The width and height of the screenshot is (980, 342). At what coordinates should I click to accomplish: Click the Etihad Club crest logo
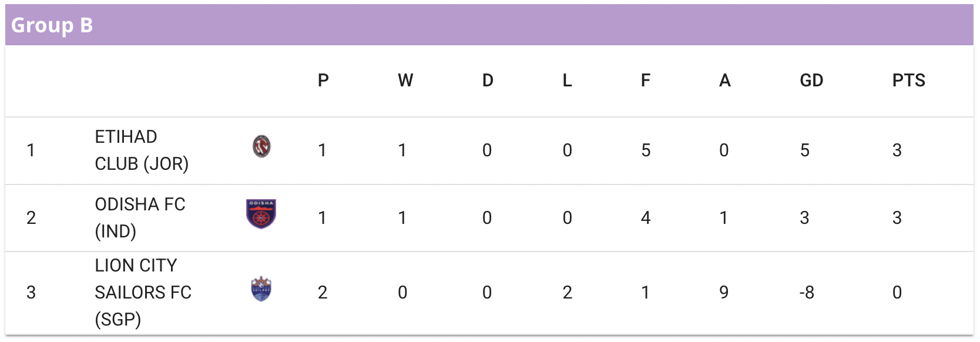point(261,146)
